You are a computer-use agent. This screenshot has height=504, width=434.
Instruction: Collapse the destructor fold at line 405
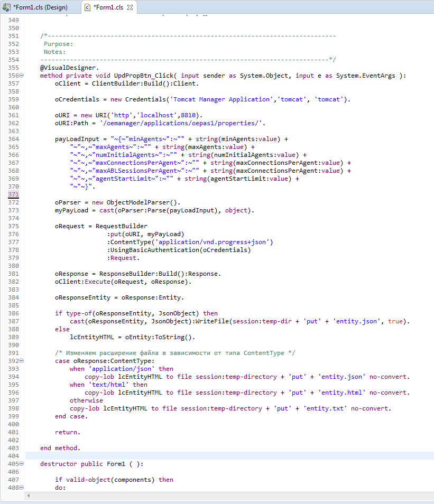[x=22, y=464]
